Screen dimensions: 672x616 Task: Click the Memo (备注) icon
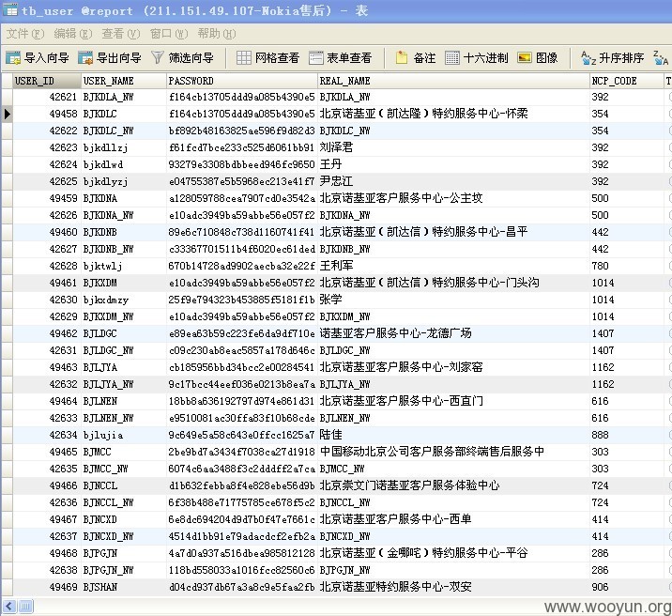point(402,57)
